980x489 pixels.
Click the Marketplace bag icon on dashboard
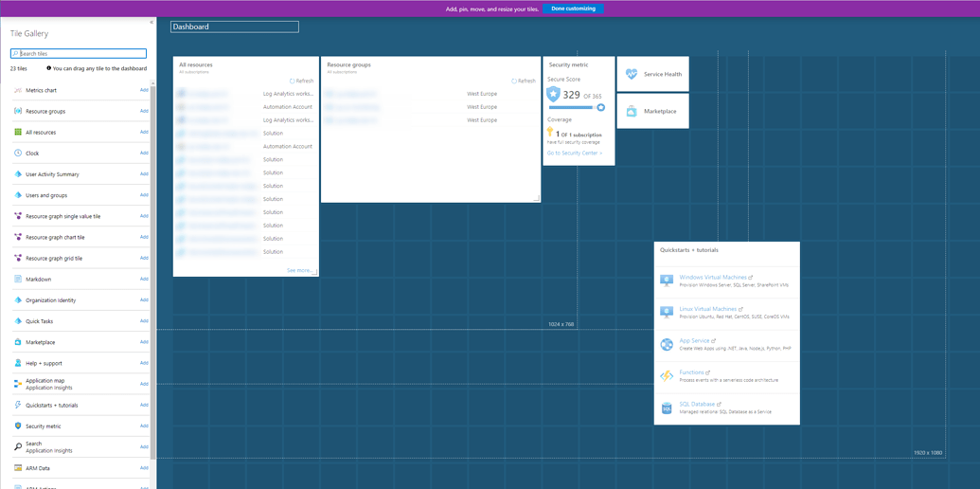pos(632,111)
